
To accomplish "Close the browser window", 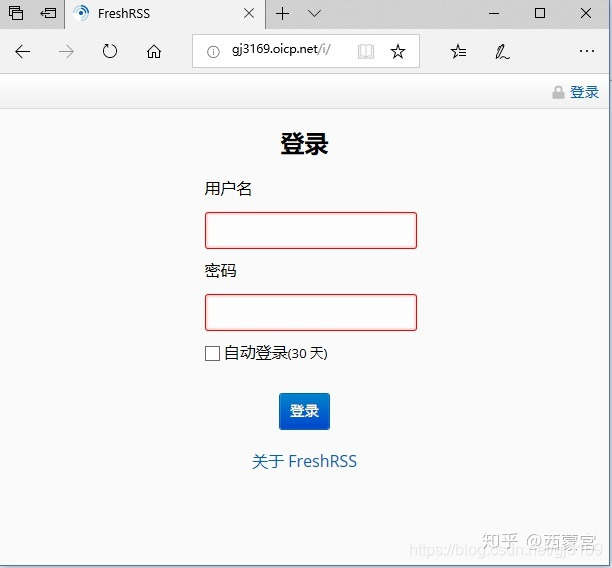I will 586,13.
